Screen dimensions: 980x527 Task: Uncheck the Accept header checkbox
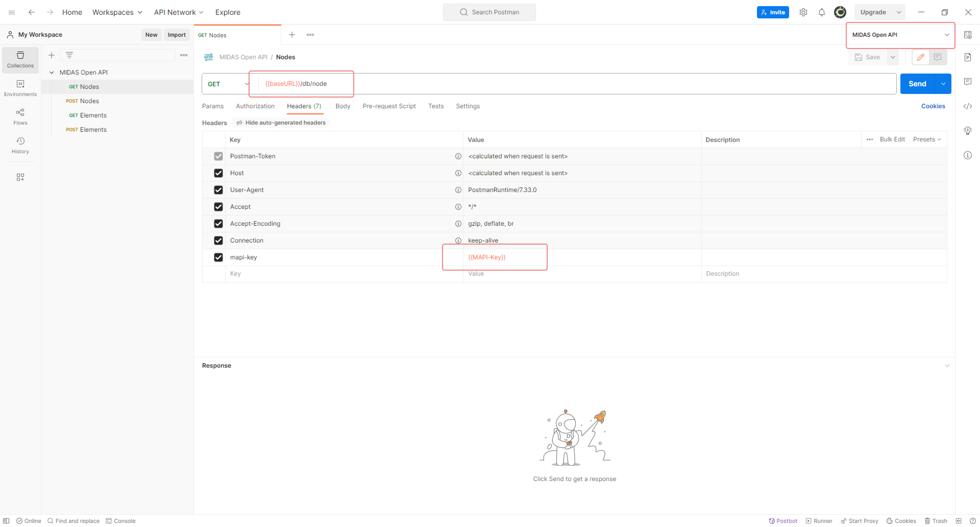(x=218, y=207)
